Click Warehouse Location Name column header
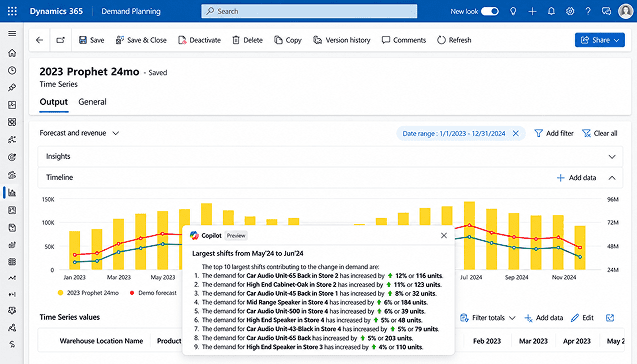The image size is (637, 364). click(101, 341)
